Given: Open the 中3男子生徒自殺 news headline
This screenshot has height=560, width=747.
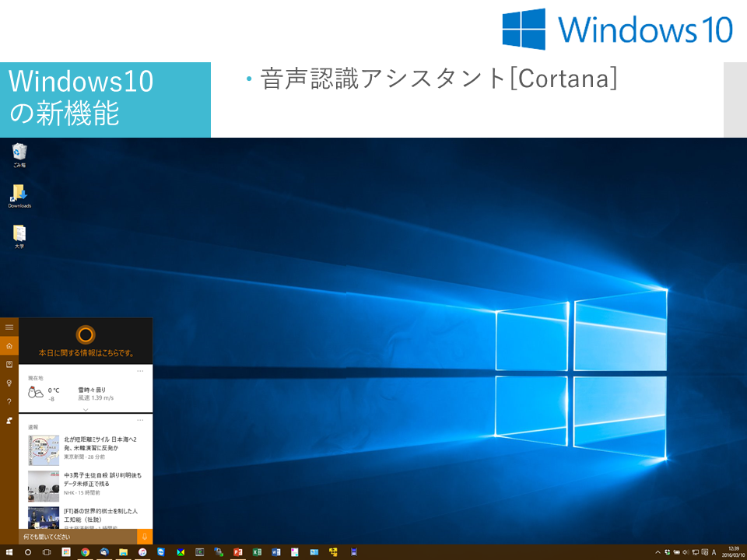Looking at the screenshot, I should (103, 479).
